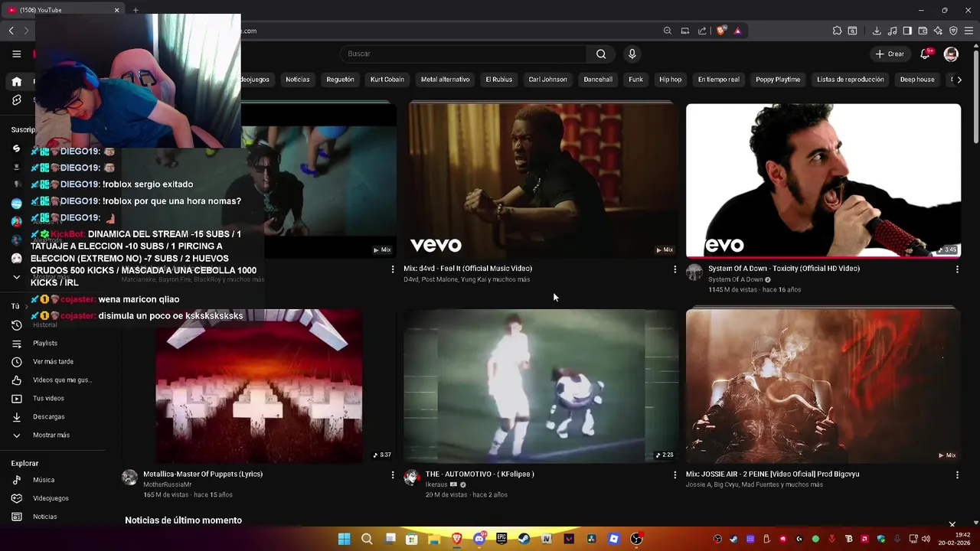
Task: Open options menu for JOSSIE AIR mix
Action: (x=957, y=475)
